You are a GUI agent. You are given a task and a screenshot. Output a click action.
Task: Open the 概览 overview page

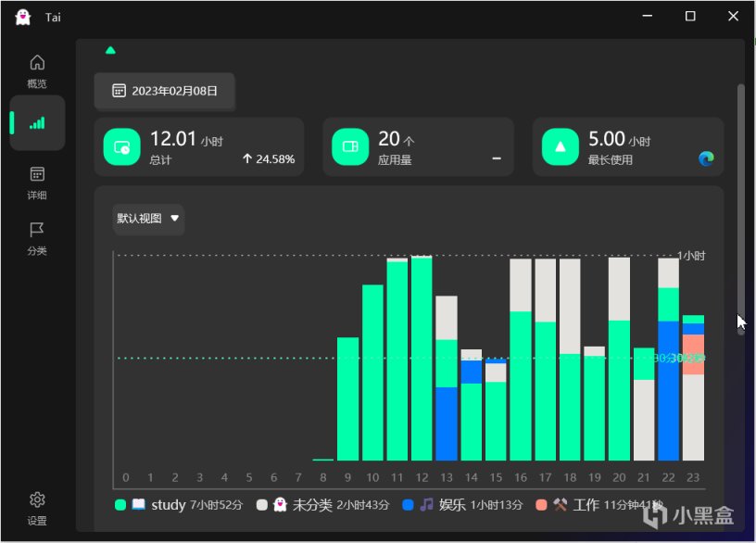tap(37, 71)
